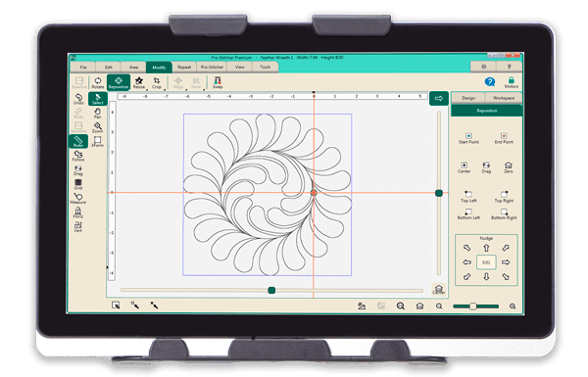The height and width of the screenshot is (377, 588).
Task: Select the Reposition ribbon button
Action: click(x=119, y=82)
